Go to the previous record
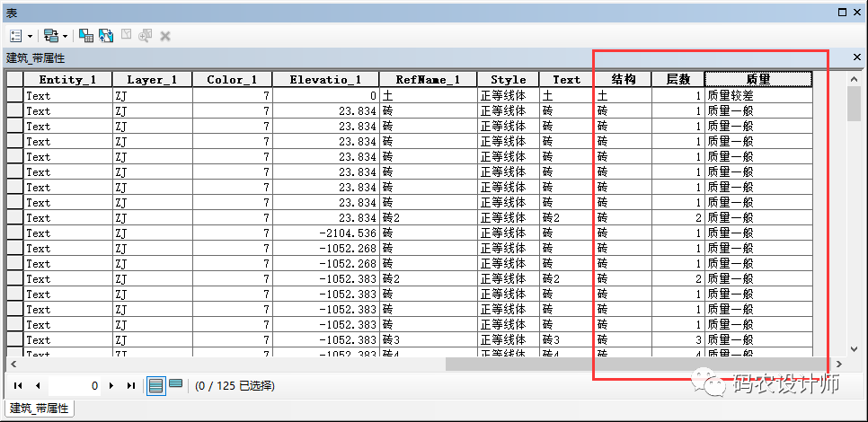Image resolution: width=868 pixels, height=422 pixels. [x=38, y=385]
